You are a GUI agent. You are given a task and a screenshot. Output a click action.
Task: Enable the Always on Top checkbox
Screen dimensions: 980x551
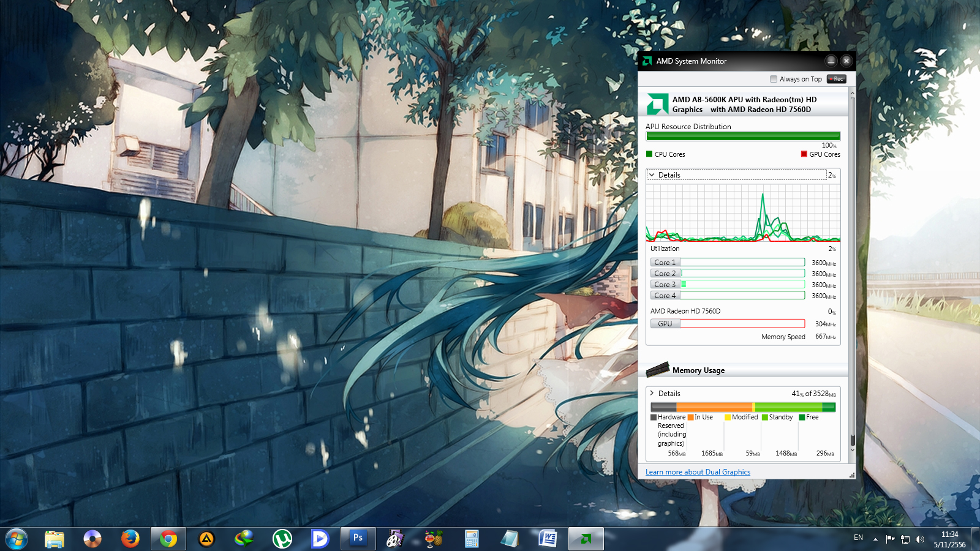[774, 79]
